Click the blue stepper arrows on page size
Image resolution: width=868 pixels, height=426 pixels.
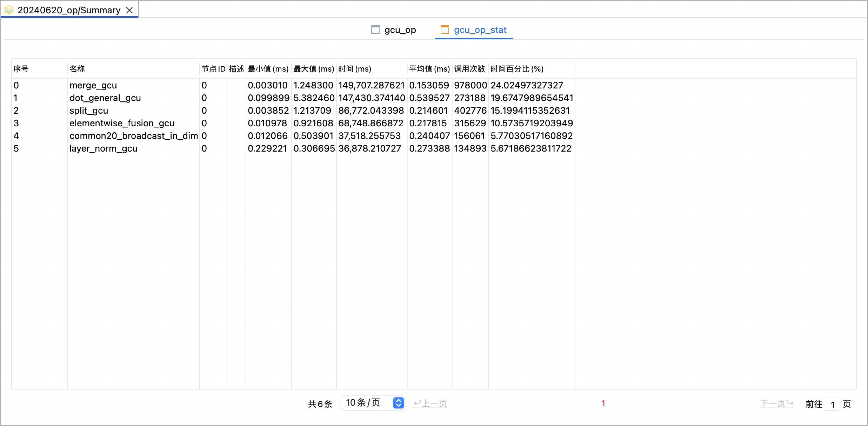click(x=398, y=403)
